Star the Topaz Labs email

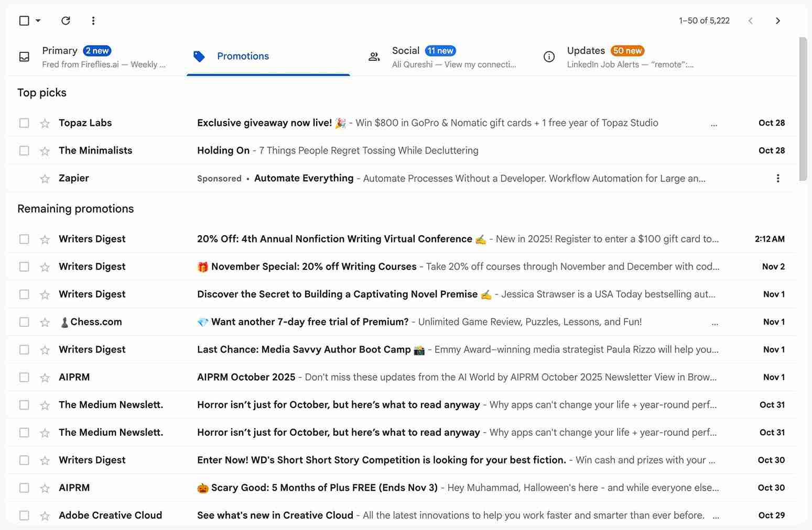(x=45, y=123)
